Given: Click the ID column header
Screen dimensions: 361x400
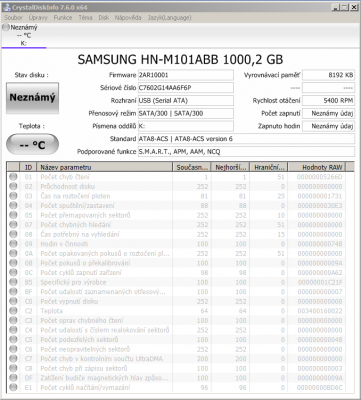Looking at the screenshot, I should coord(29,167).
